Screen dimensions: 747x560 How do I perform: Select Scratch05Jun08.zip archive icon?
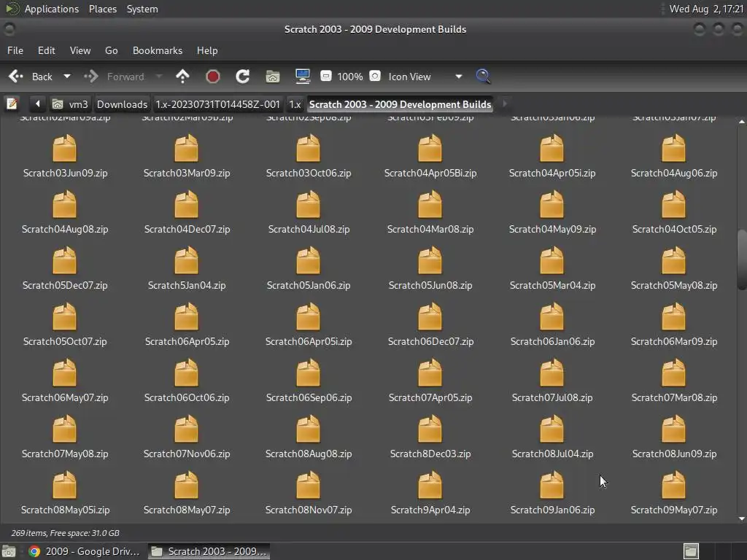click(430, 261)
